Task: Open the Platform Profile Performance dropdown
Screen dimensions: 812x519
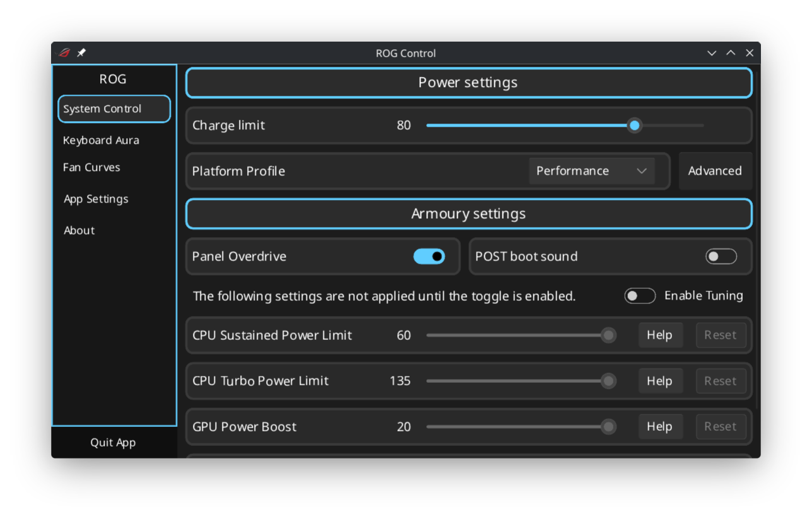Action: 591,171
